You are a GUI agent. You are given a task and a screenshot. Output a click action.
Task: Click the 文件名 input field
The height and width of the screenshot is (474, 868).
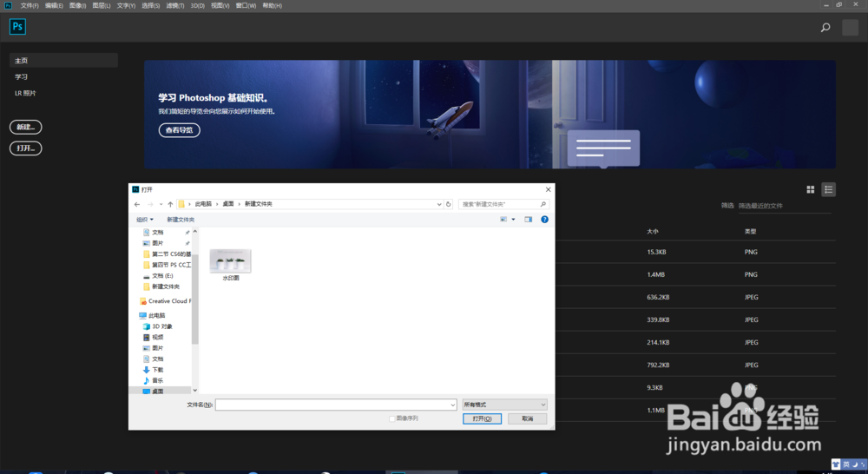tap(336, 405)
